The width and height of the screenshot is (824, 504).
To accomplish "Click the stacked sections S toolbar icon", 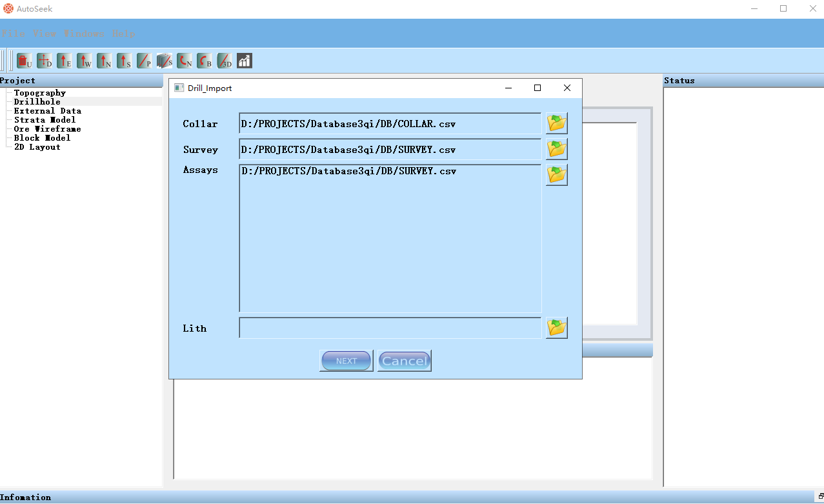I will coord(165,61).
